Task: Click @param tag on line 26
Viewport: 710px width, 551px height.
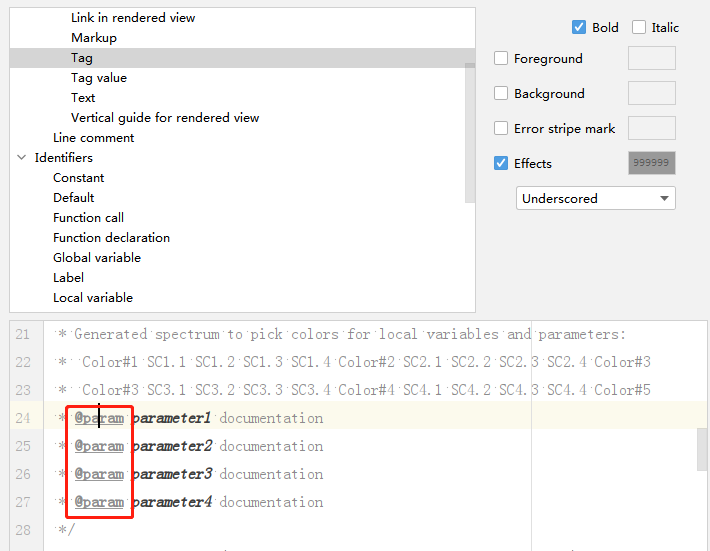Action: point(99,474)
